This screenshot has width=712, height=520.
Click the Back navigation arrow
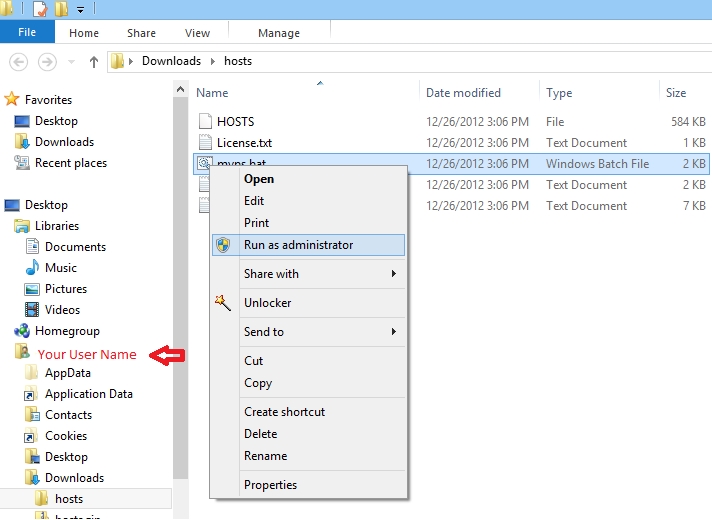[19, 61]
